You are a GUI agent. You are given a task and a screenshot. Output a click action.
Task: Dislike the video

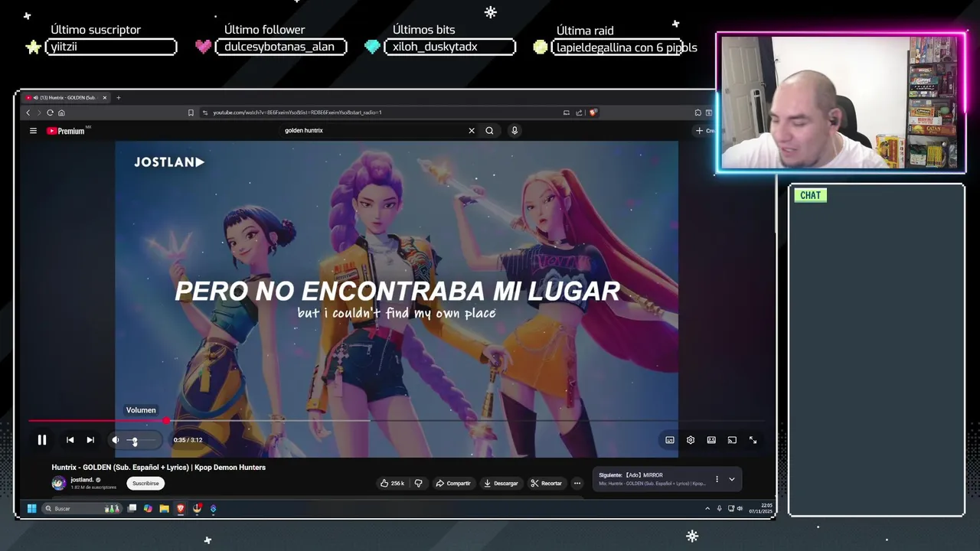418,483
